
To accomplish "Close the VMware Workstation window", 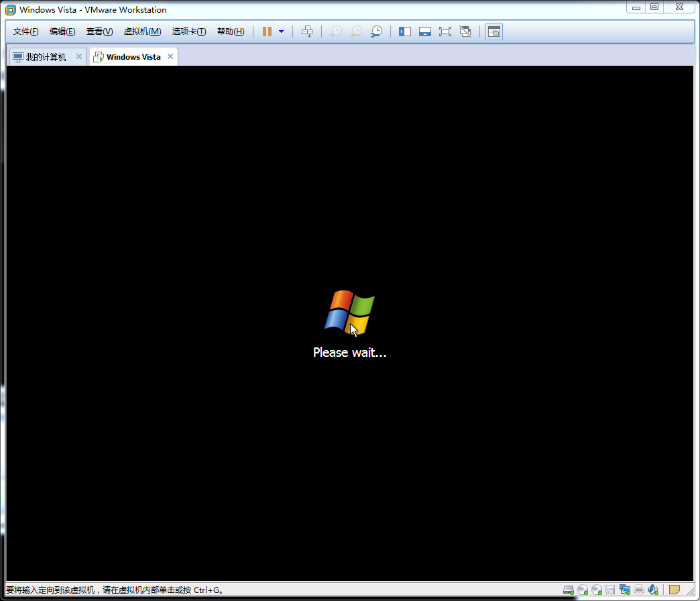I will (679, 7).
